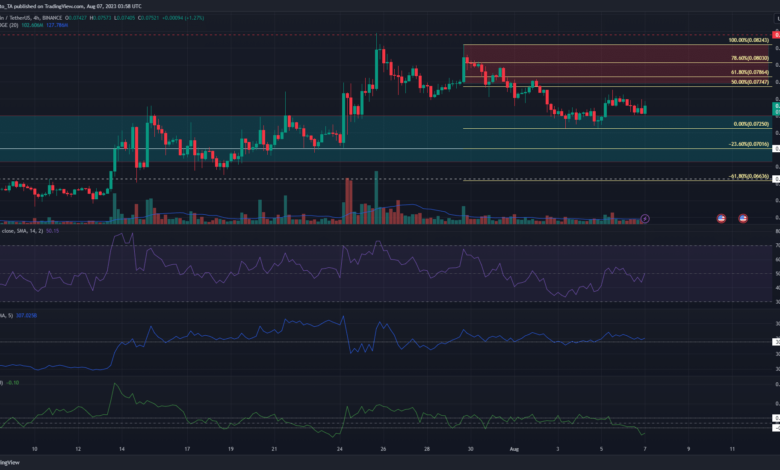Select the 0.00% Fibonacci base level label
Screen dimensions: 780x470
[x=751, y=124]
